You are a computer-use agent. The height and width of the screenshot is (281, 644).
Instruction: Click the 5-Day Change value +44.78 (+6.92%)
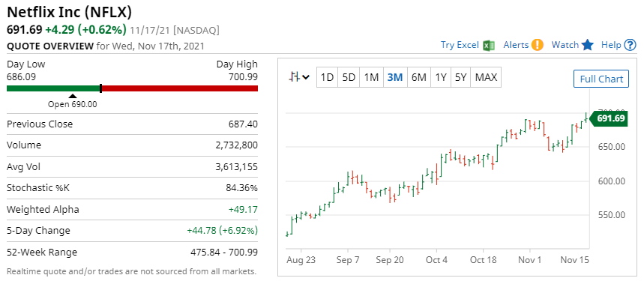tap(222, 231)
